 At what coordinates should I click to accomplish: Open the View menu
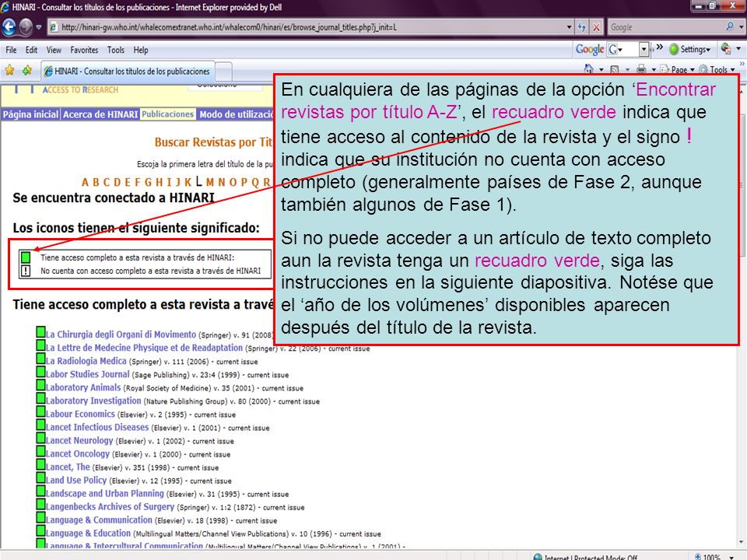click(x=54, y=50)
